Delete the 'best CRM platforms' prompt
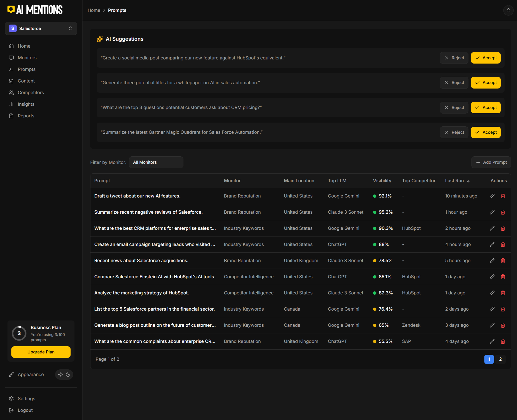Image resolution: width=517 pixels, height=420 pixels. [503, 228]
